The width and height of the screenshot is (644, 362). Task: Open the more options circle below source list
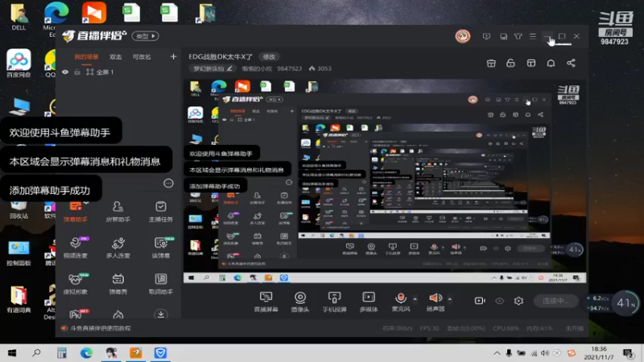[x=168, y=183]
